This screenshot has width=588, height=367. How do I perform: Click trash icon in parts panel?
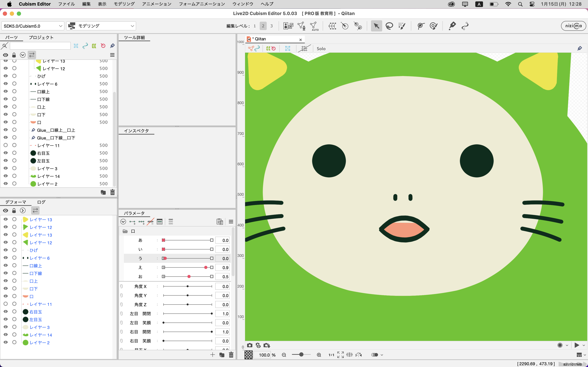[x=113, y=192]
